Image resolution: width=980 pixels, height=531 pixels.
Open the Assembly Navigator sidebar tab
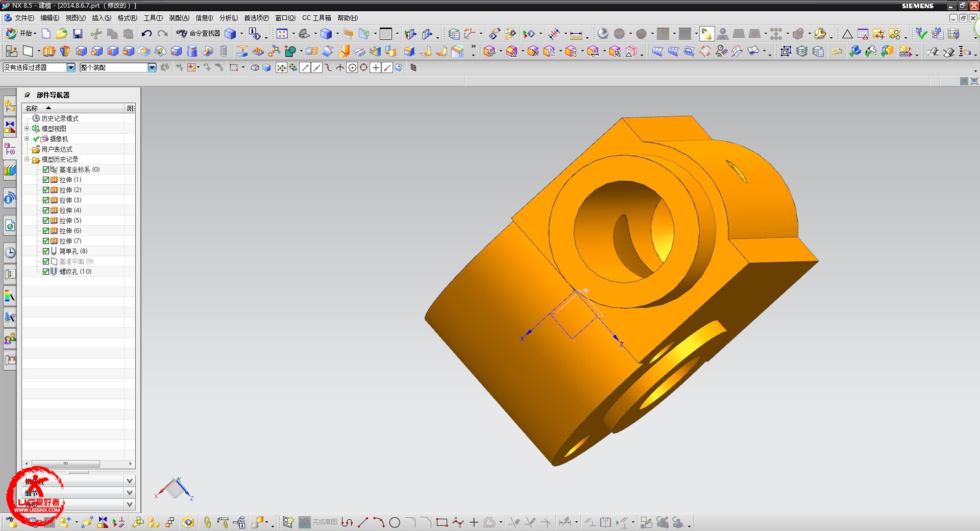click(10, 106)
